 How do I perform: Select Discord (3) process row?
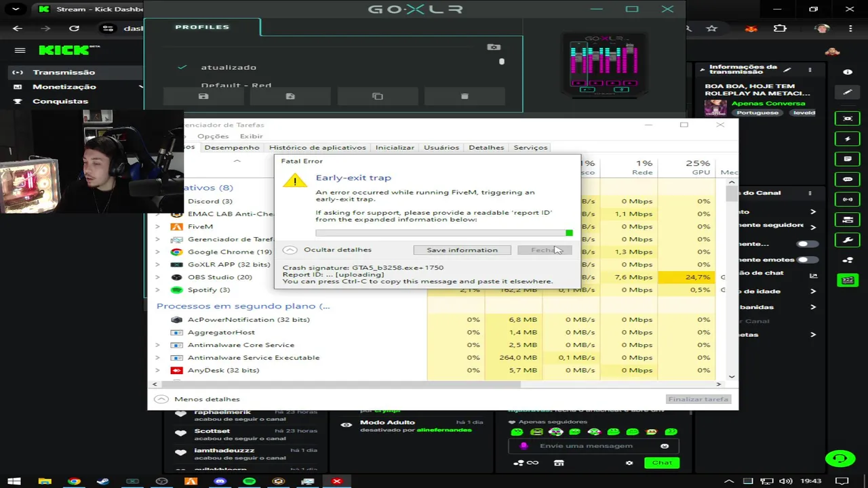pyautogui.click(x=210, y=201)
